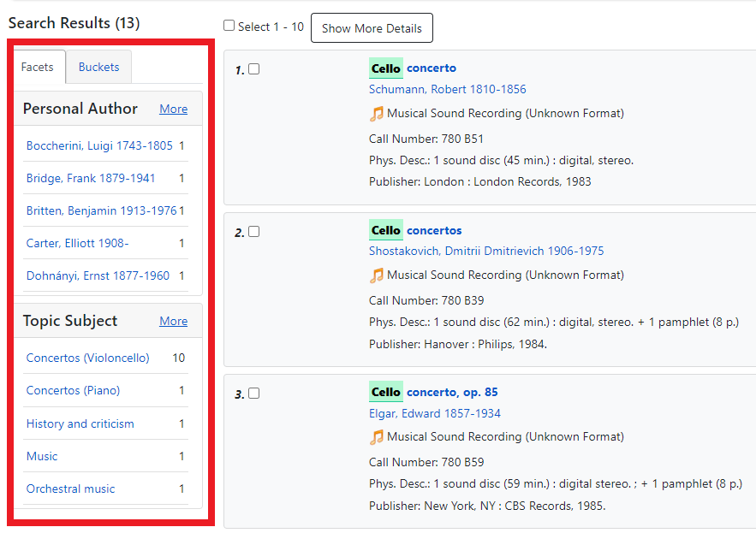Screen dimensions: 756x533
Task: Click the Orchestral music subject filter
Action: 69,489
